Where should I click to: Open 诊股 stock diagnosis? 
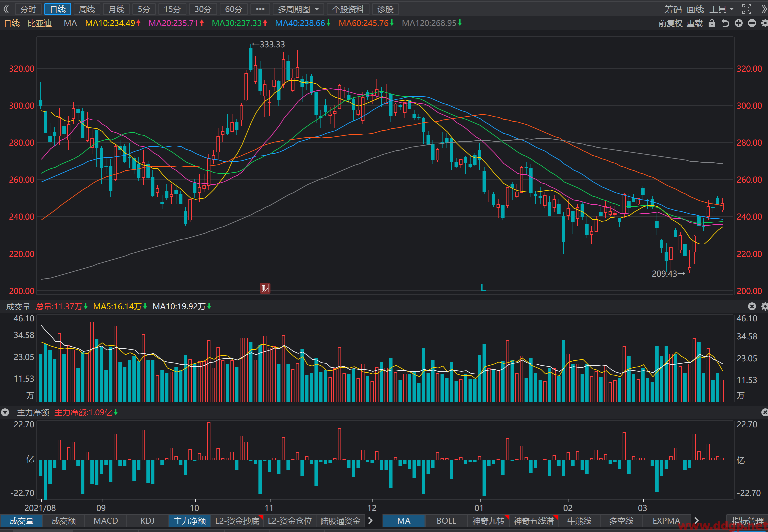(386, 9)
